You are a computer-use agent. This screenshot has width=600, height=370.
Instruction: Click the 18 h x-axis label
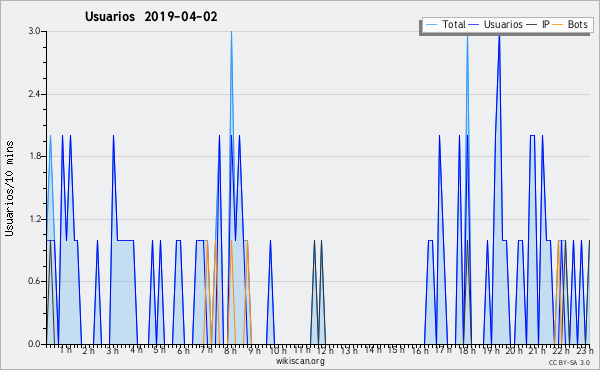coord(467,351)
